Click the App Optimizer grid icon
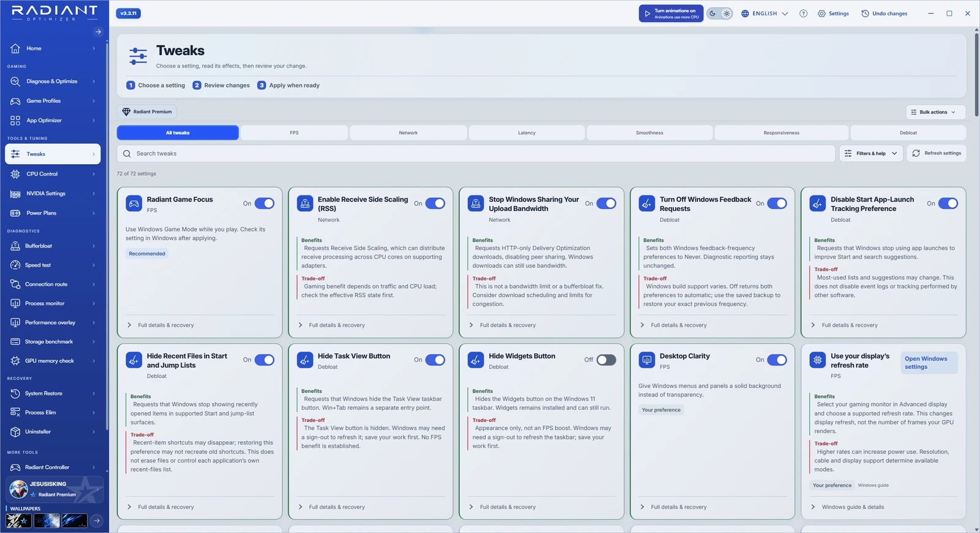This screenshot has width=980, height=533. pyautogui.click(x=15, y=121)
